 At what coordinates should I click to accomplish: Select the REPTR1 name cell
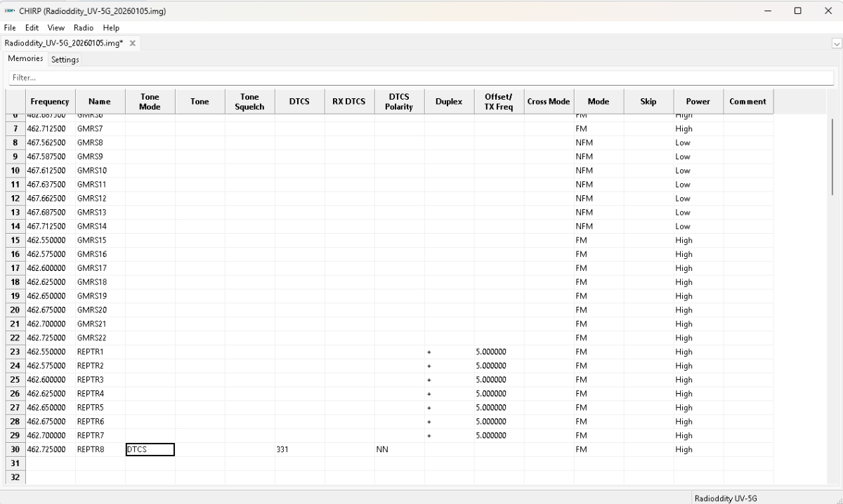pos(100,352)
